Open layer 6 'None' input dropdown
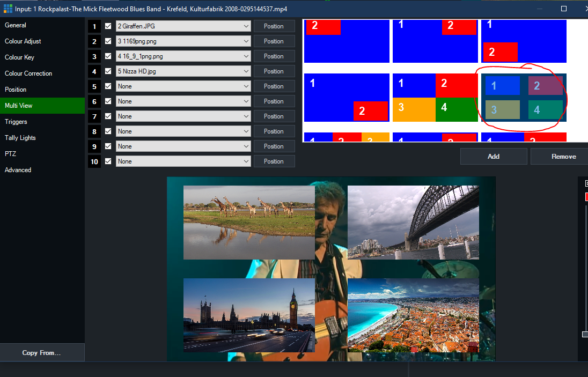This screenshot has height=377, width=588. [x=183, y=101]
